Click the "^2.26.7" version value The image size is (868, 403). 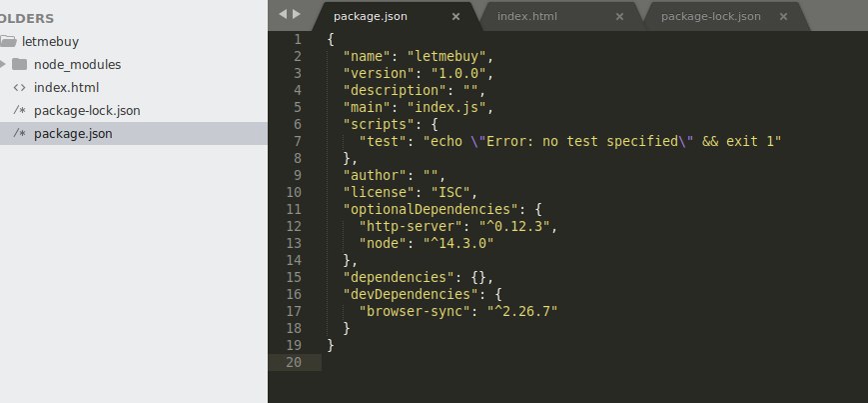[522, 311]
